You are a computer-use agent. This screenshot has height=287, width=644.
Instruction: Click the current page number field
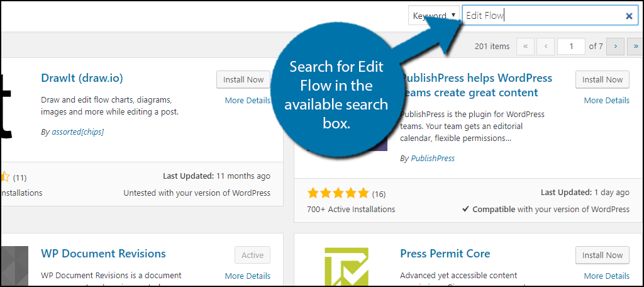[571, 47]
